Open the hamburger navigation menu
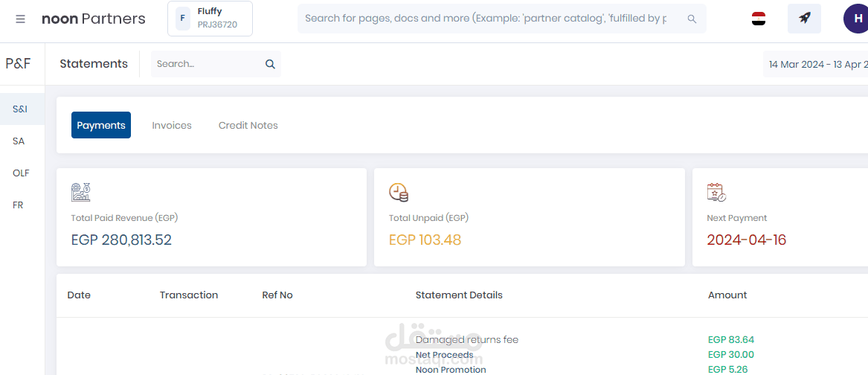Viewport: 868px width, 375px height. pos(21,19)
